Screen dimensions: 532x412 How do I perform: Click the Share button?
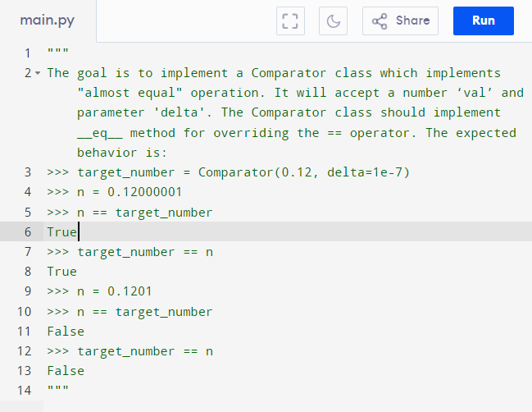click(x=400, y=21)
